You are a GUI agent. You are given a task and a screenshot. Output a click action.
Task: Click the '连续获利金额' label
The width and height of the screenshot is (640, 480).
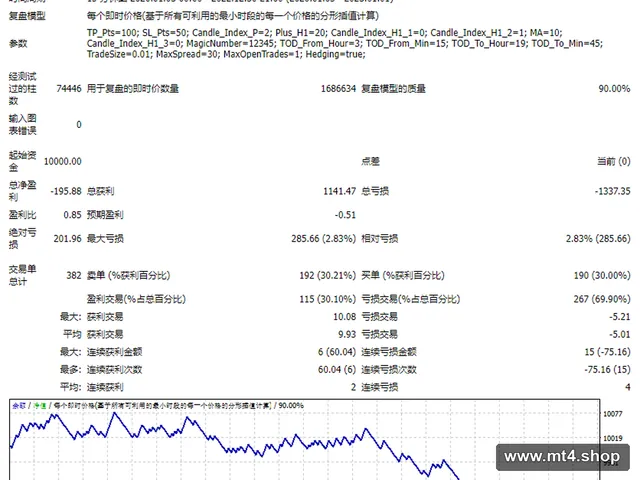click(114, 351)
